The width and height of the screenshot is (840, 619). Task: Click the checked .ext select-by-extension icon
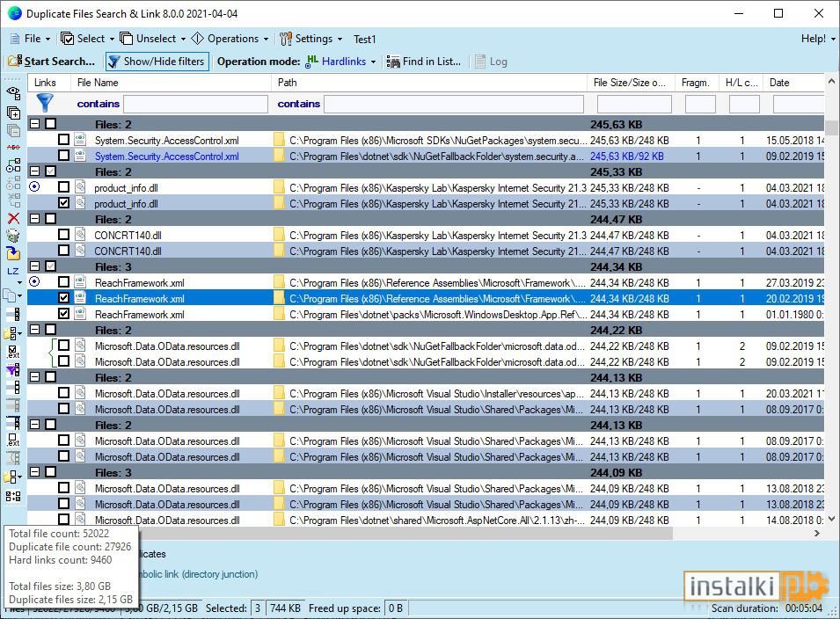coord(13,352)
